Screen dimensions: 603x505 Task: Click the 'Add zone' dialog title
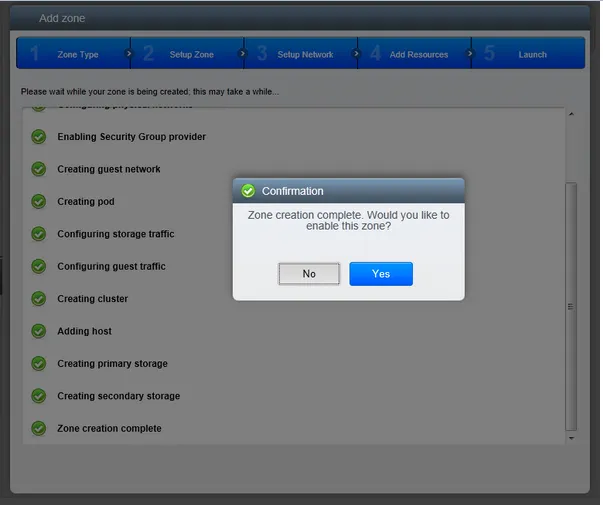[x=62, y=18]
